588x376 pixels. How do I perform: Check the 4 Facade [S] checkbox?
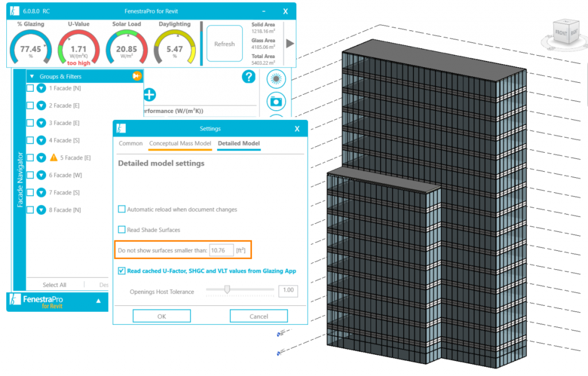click(x=30, y=140)
